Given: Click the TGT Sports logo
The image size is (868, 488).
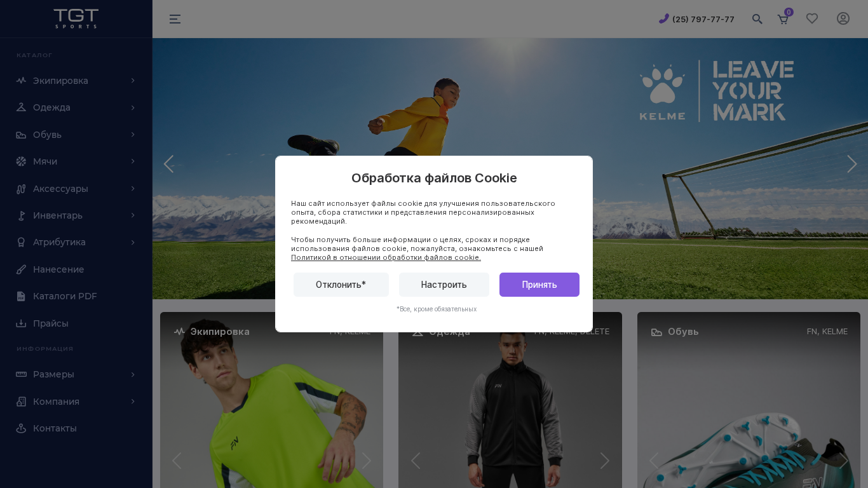Looking at the screenshot, I should pos(76,18).
